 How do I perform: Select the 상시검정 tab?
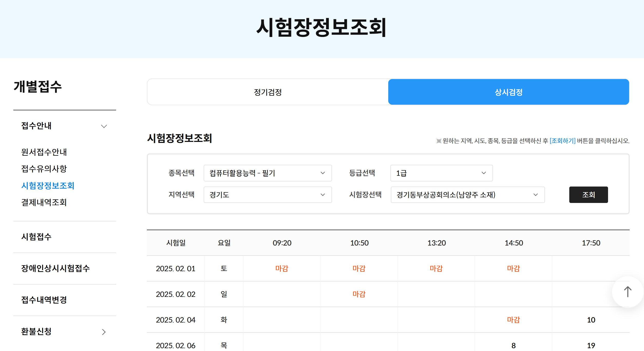tap(508, 92)
